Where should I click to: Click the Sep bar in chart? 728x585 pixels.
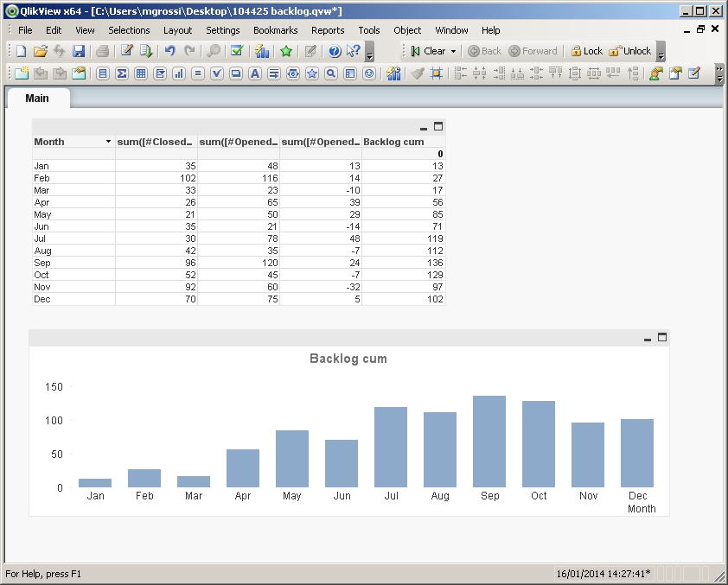click(489, 442)
